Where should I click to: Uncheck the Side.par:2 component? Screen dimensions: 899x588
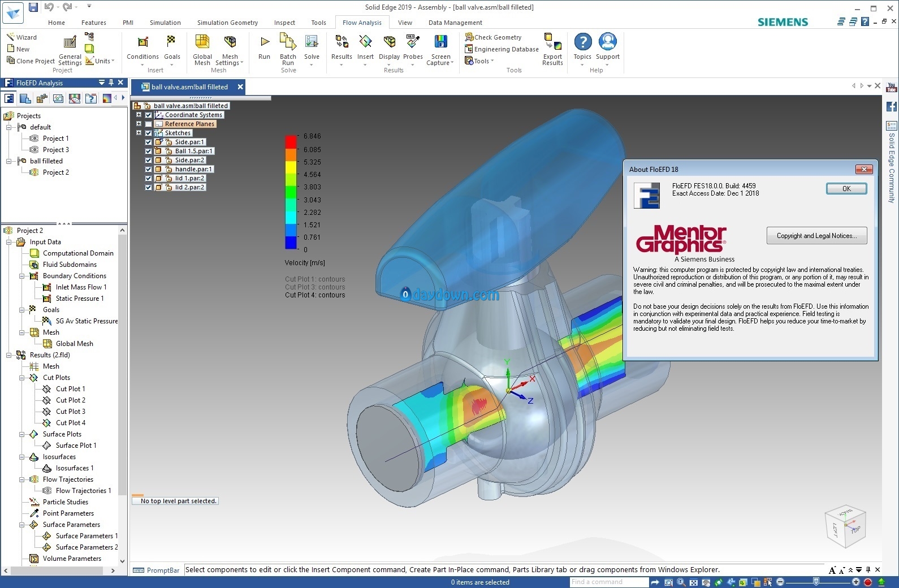coord(149,160)
